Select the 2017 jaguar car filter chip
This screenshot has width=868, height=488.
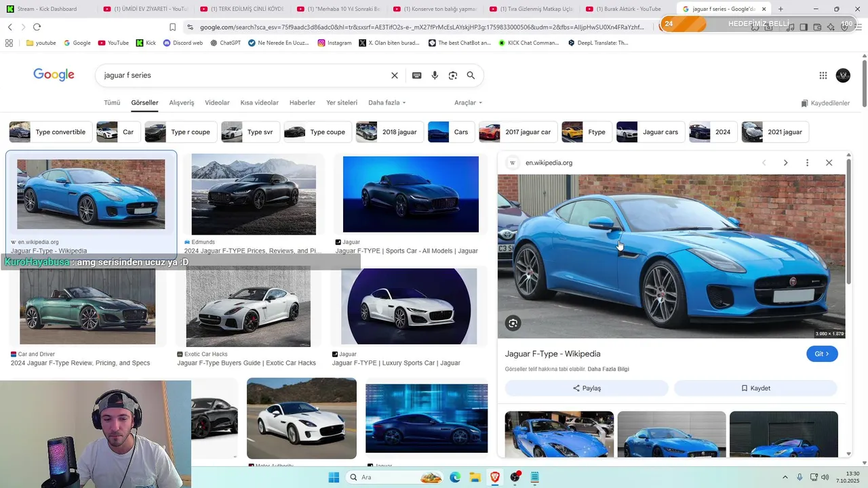click(x=518, y=132)
